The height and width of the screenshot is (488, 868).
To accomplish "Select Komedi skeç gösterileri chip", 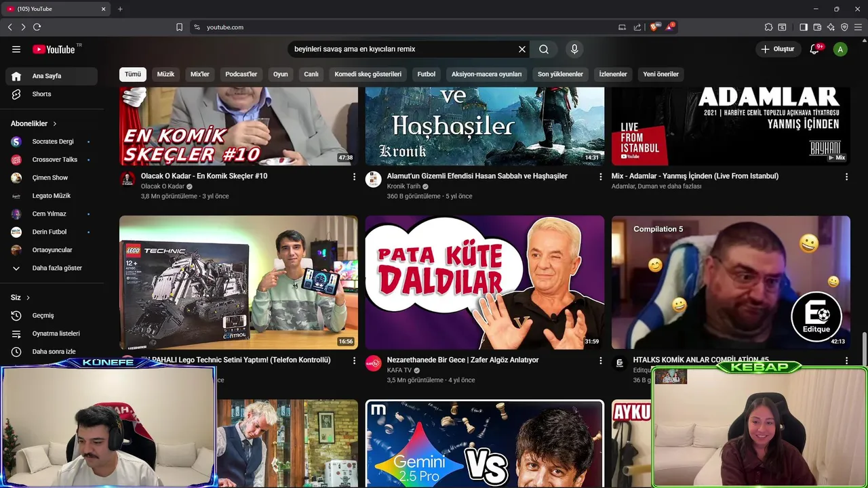I will click(368, 74).
